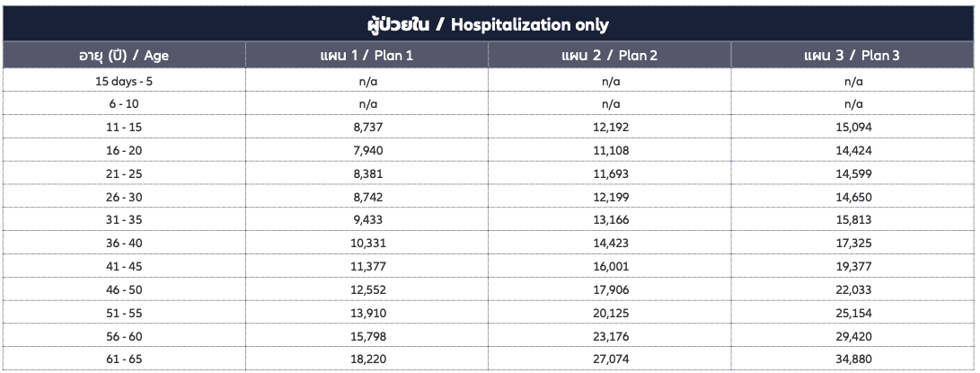Click the 6 - 10 age row label
The height and width of the screenshot is (373, 980).
click(124, 104)
